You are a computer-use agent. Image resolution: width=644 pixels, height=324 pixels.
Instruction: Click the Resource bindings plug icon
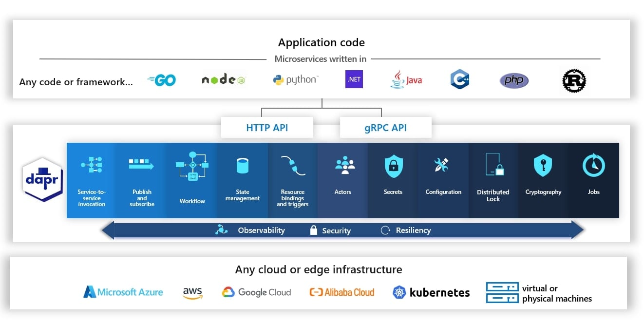(293, 166)
